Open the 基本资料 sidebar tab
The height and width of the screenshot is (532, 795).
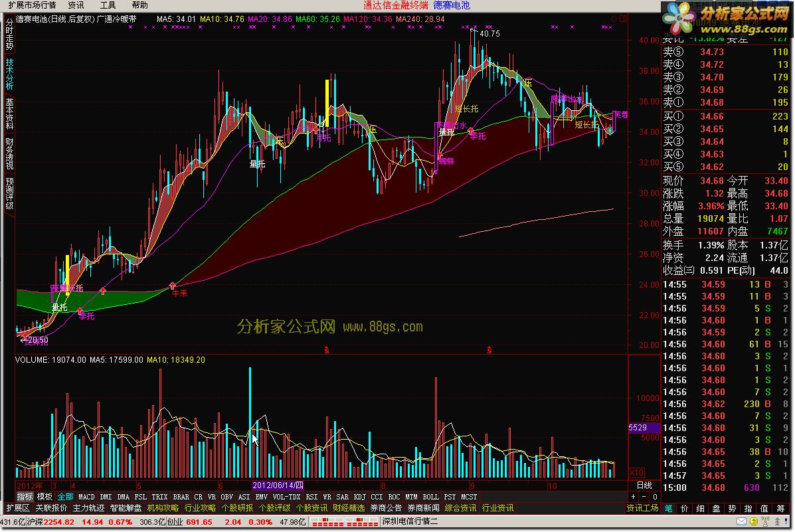point(9,113)
